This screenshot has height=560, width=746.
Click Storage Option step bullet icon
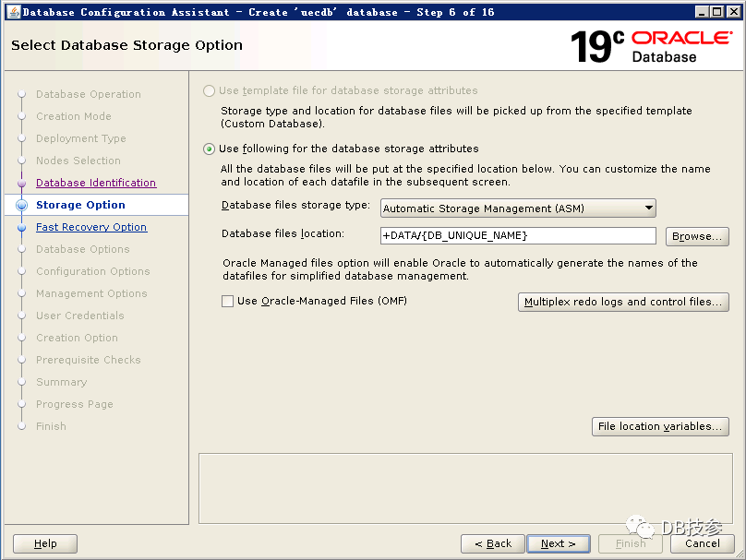click(x=21, y=205)
